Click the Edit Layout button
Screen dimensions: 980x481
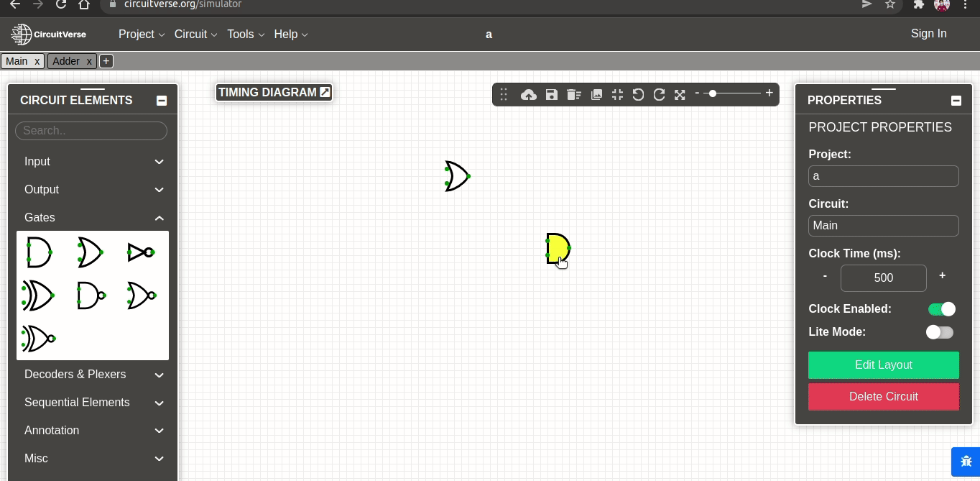point(883,365)
